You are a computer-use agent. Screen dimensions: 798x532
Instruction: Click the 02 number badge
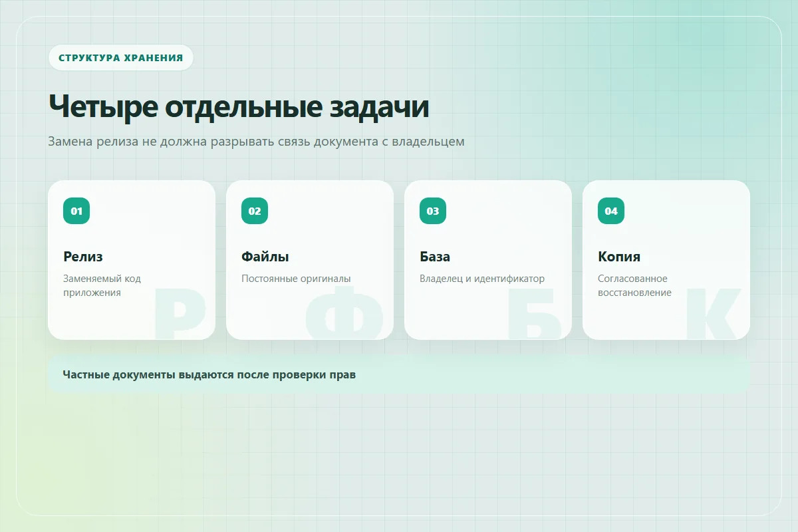(255, 211)
